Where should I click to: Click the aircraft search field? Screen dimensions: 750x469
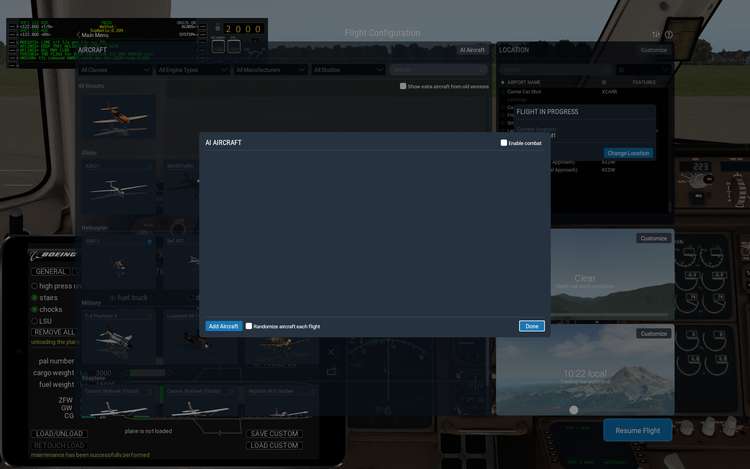[x=439, y=70]
